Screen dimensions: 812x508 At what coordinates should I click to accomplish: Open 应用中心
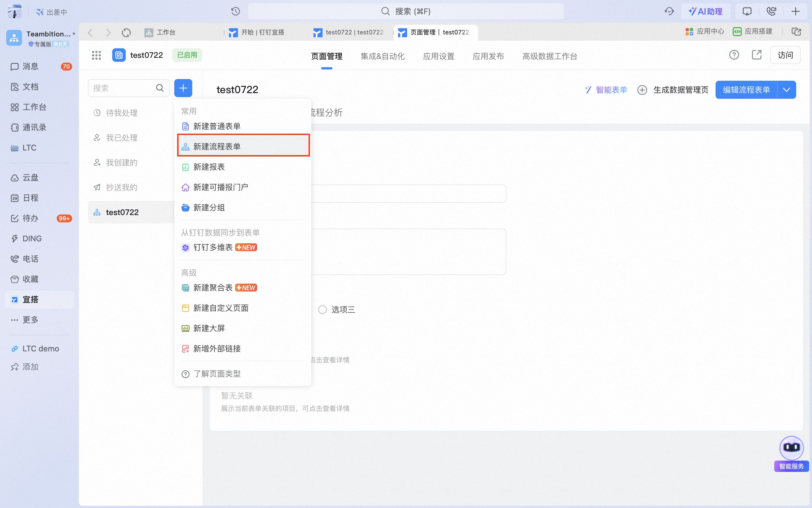click(705, 32)
